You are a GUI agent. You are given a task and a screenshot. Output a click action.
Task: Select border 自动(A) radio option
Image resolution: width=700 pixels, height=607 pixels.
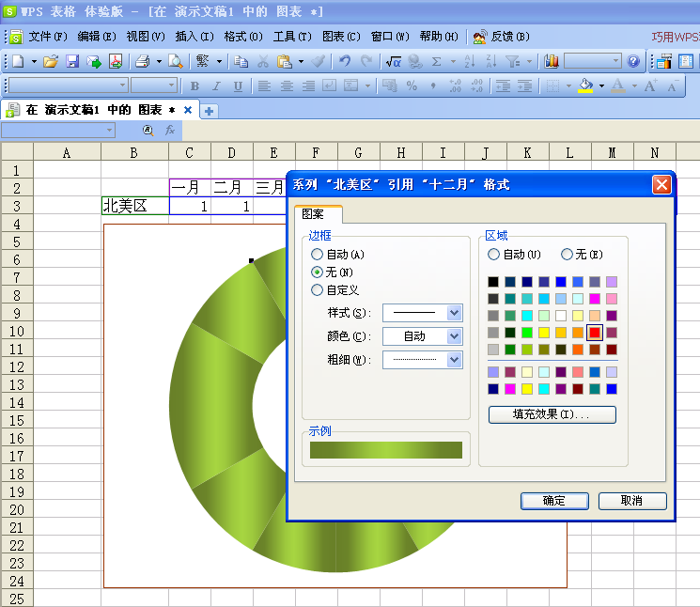point(318,255)
